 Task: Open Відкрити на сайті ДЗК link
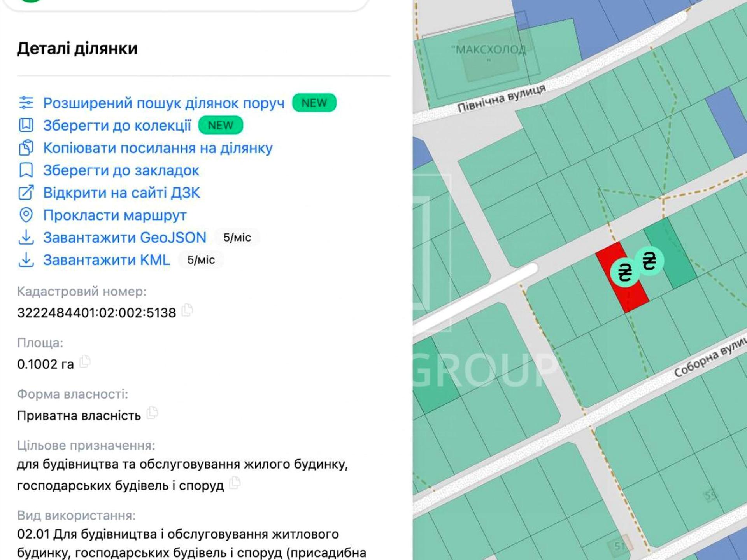tap(121, 193)
